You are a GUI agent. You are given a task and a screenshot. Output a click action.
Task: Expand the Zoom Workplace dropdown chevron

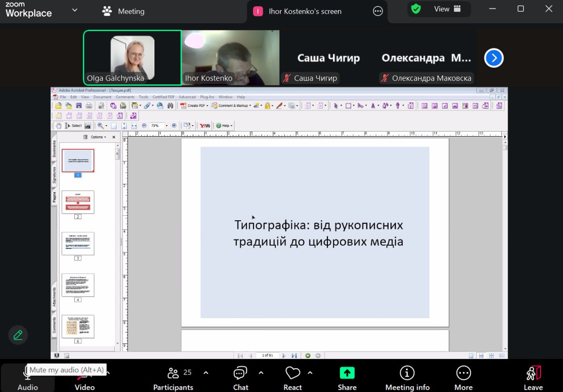(x=74, y=10)
